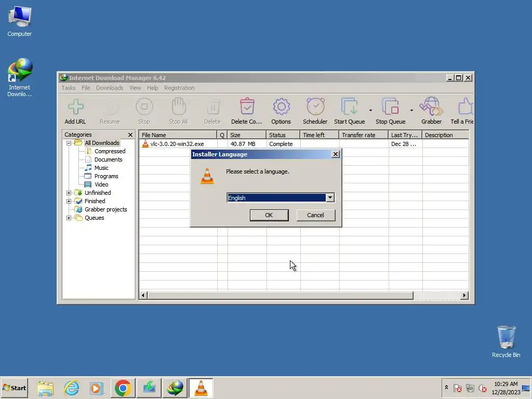532x399 pixels.
Task: Select the Video category
Action: [101, 184]
